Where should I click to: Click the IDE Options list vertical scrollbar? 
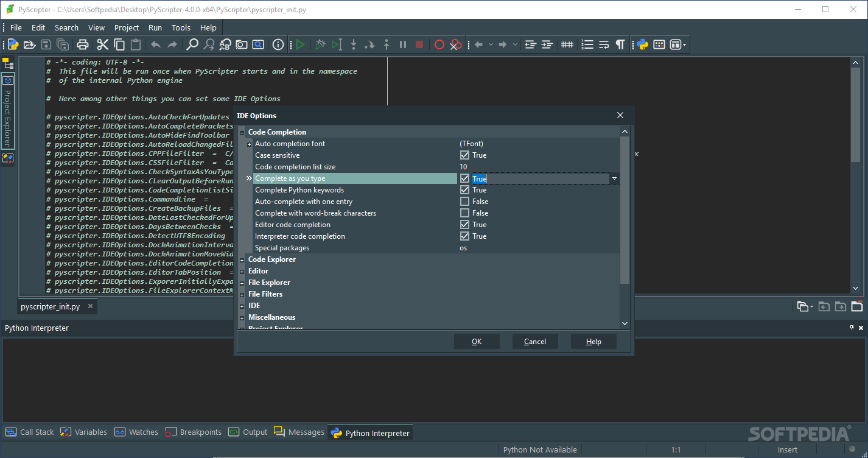tap(625, 210)
